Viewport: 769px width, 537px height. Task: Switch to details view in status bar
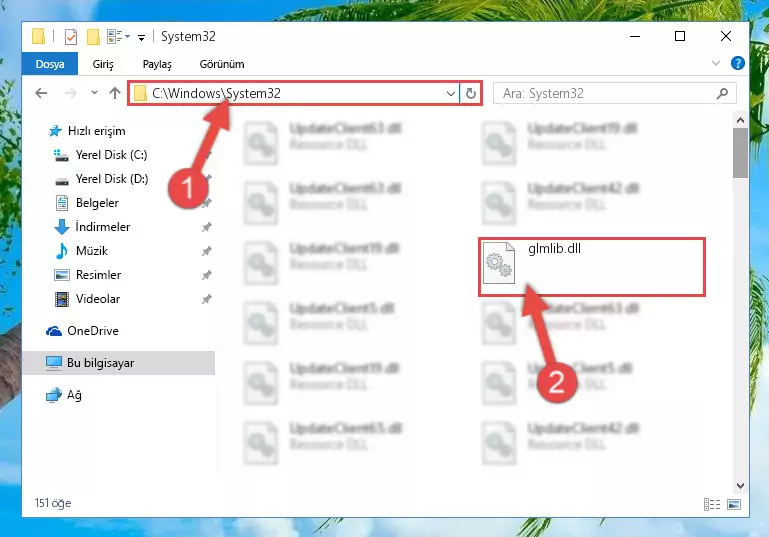click(712, 504)
